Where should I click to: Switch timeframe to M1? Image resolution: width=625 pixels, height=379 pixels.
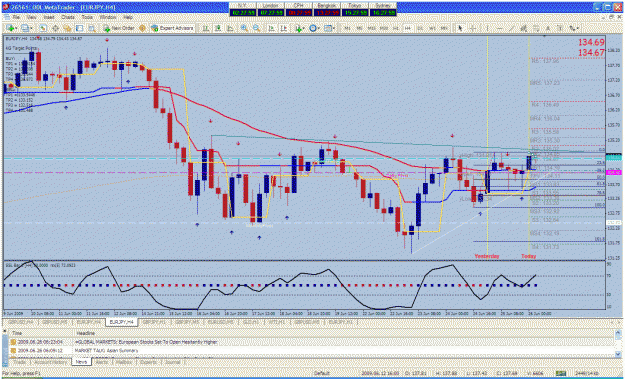347,28
